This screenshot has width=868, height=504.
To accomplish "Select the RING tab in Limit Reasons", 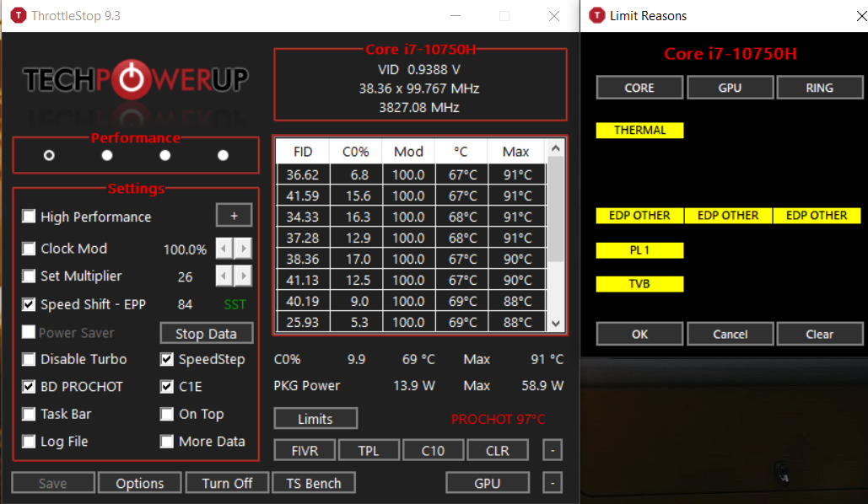I will point(820,88).
